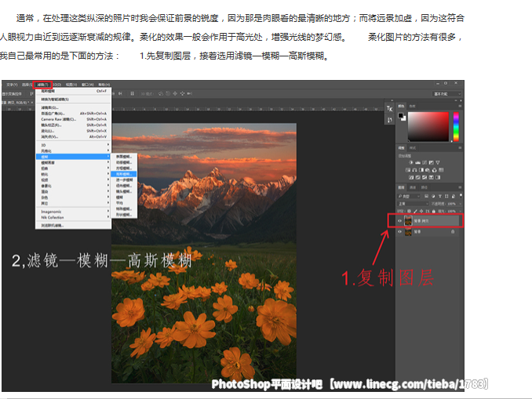Add a Black & White adjustment layer
The height and width of the screenshot is (399, 532).
421,170
